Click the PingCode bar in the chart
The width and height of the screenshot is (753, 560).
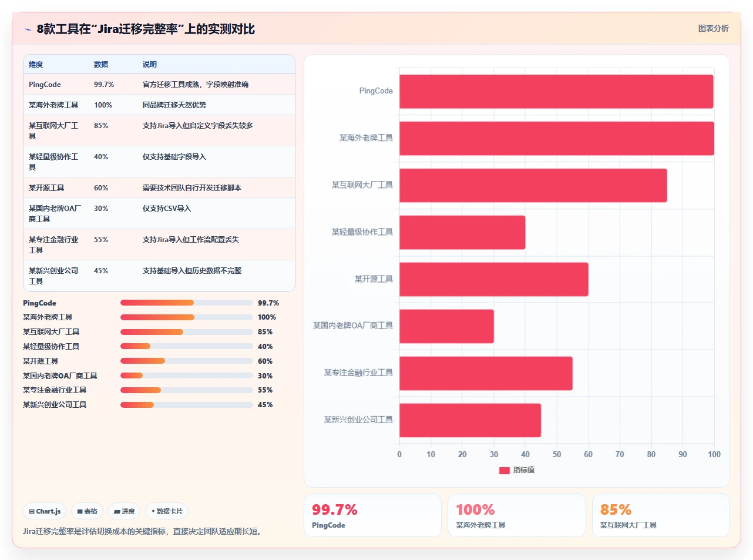coord(556,92)
